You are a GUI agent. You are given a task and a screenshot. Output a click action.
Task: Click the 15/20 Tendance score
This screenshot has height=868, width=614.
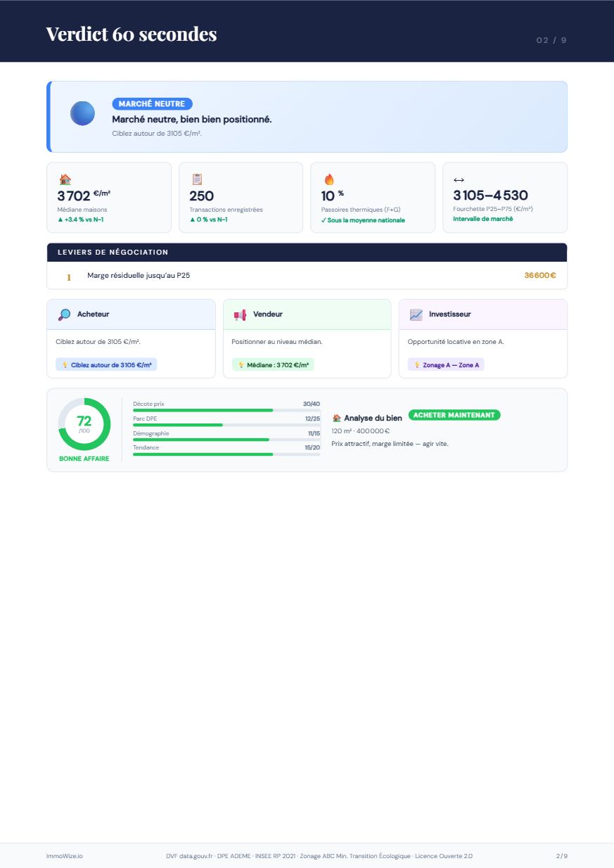click(312, 447)
